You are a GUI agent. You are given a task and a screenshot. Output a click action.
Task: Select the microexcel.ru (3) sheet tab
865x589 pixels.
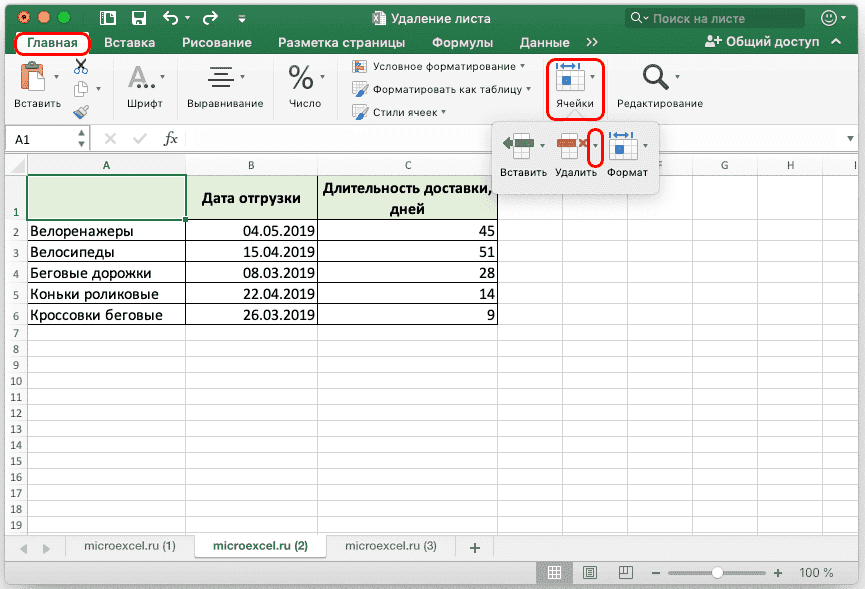[392, 547]
